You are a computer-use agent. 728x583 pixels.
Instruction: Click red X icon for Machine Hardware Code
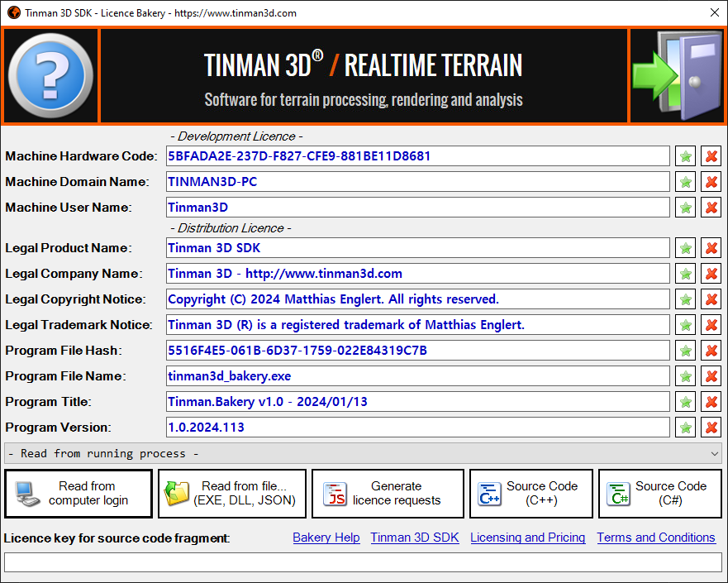(x=711, y=156)
